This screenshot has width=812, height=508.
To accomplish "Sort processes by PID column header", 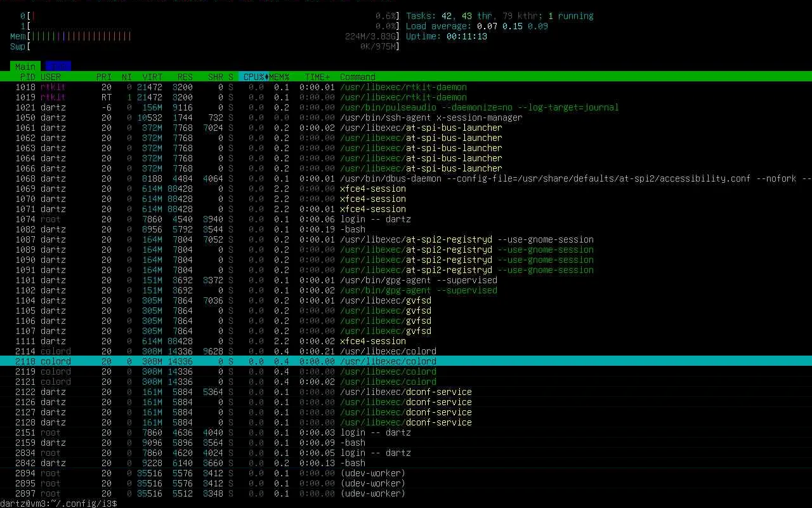I will tap(27, 77).
